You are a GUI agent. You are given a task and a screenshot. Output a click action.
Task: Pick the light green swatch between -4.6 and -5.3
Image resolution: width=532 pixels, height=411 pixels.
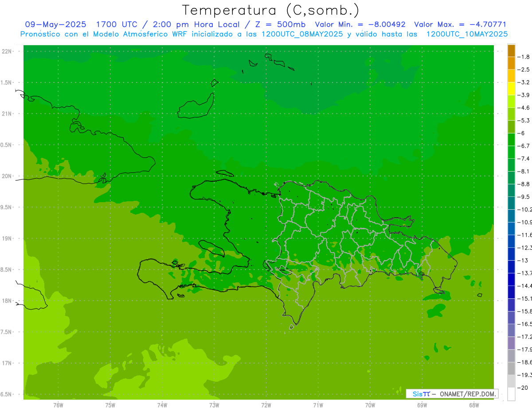coord(511,114)
